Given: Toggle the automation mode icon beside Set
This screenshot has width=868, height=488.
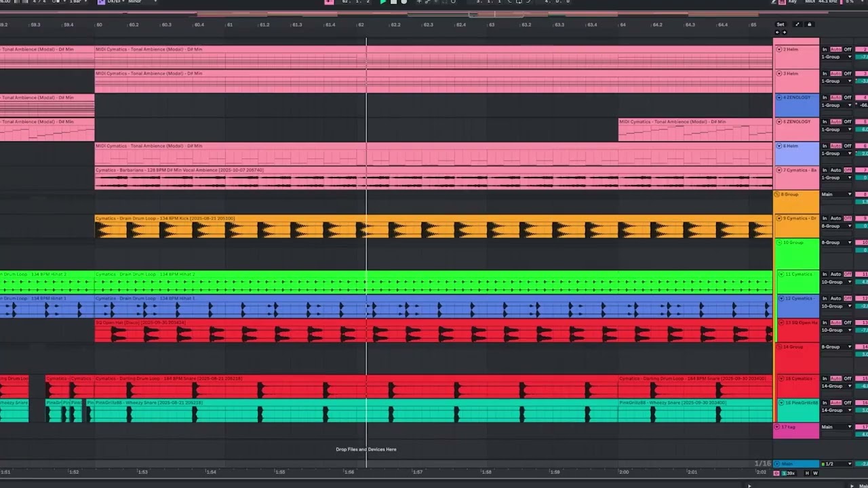Looking at the screenshot, I should pyautogui.click(x=797, y=24).
